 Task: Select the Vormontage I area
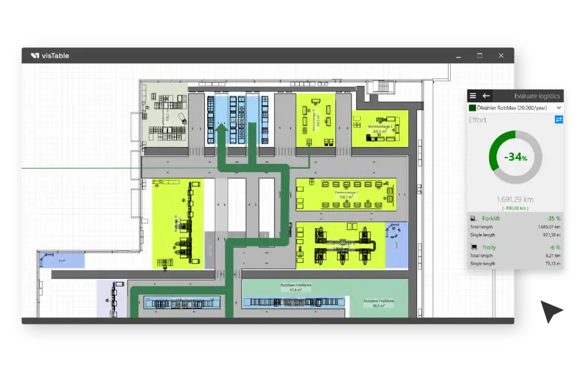[x=380, y=129]
